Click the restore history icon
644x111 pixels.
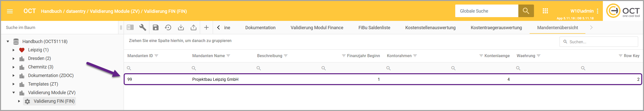(x=168, y=27)
